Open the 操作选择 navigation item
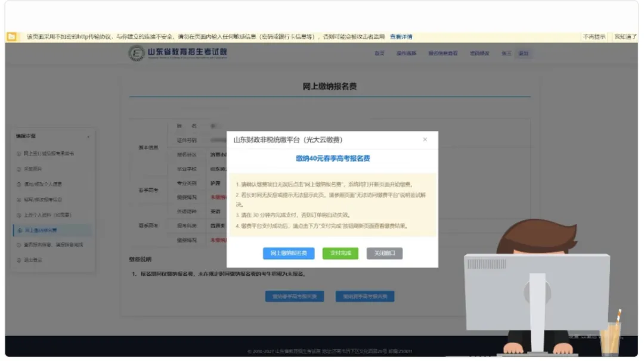This screenshot has width=644, height=361. point(406,54)
